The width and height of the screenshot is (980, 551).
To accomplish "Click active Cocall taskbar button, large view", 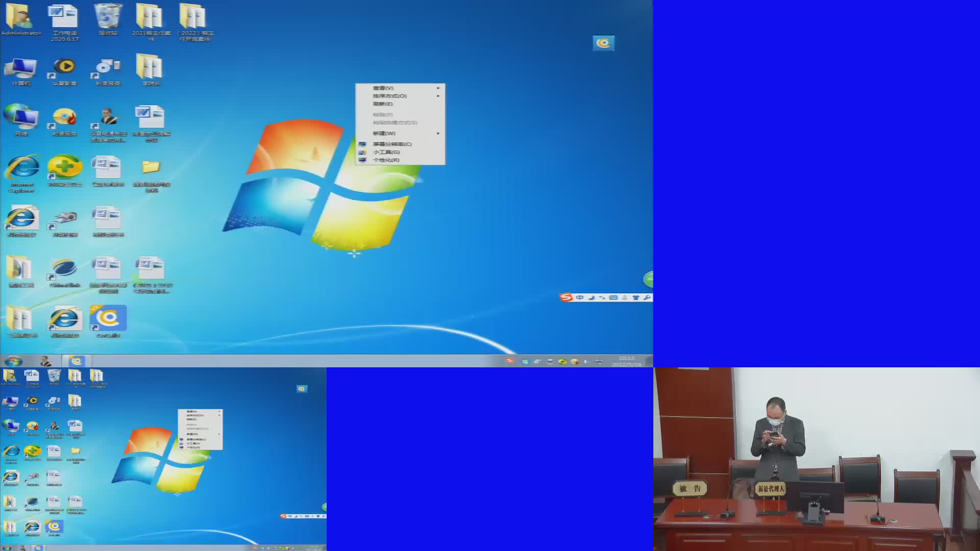I will [76, 361].
